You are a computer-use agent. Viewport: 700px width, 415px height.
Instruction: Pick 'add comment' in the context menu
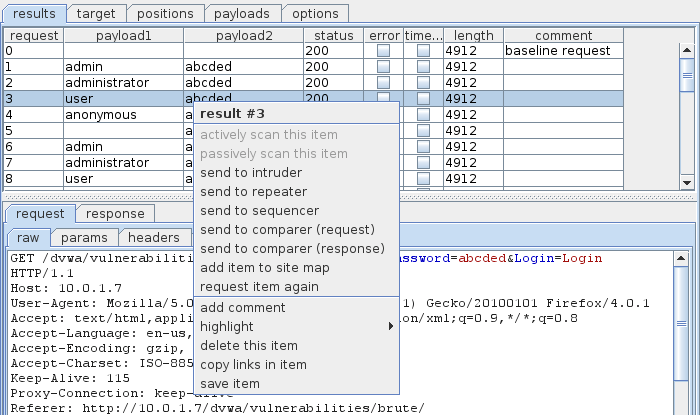click(x=243, y=308)
